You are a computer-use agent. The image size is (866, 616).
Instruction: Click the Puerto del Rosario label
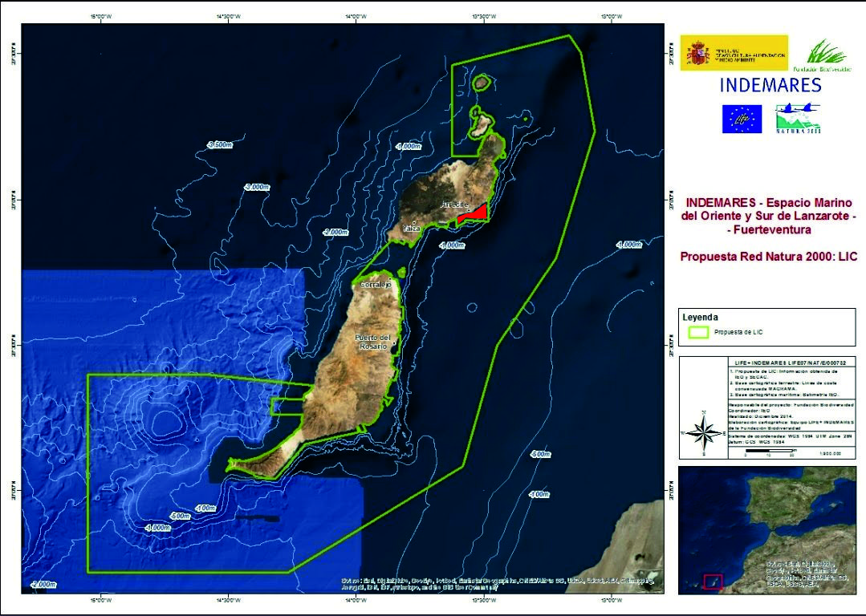pyautogui.click(x=372, y=342)
